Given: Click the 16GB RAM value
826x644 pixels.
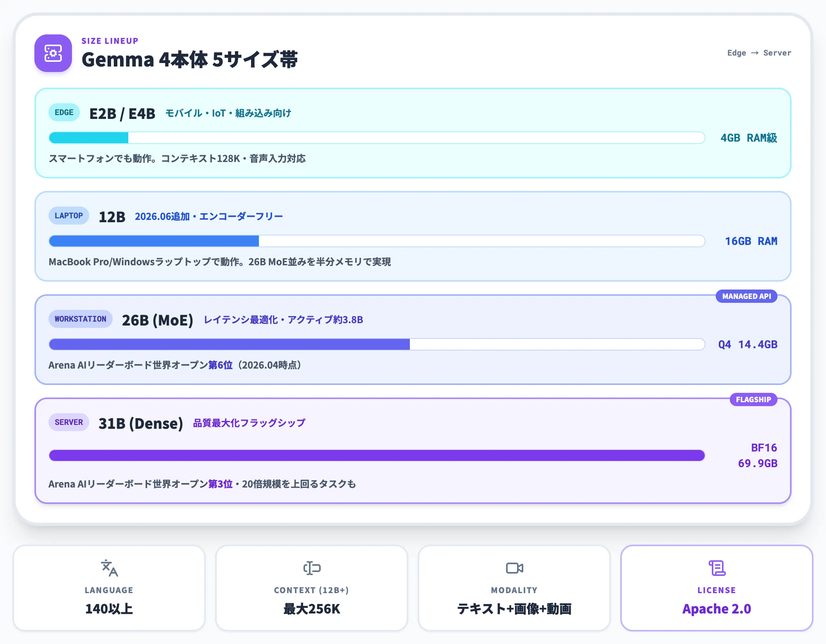Looking at the screenshot, I should point(751,241).
